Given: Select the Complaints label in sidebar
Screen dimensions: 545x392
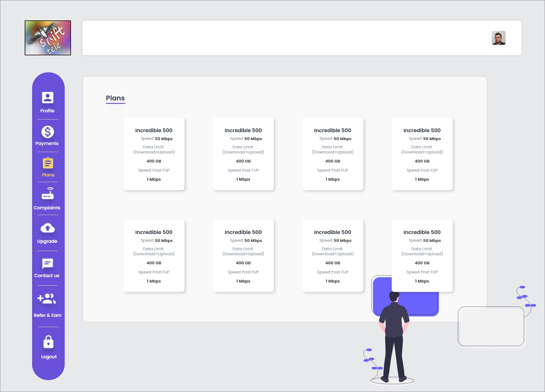Looking at the screenshot, I should click(x=47, y=208).
